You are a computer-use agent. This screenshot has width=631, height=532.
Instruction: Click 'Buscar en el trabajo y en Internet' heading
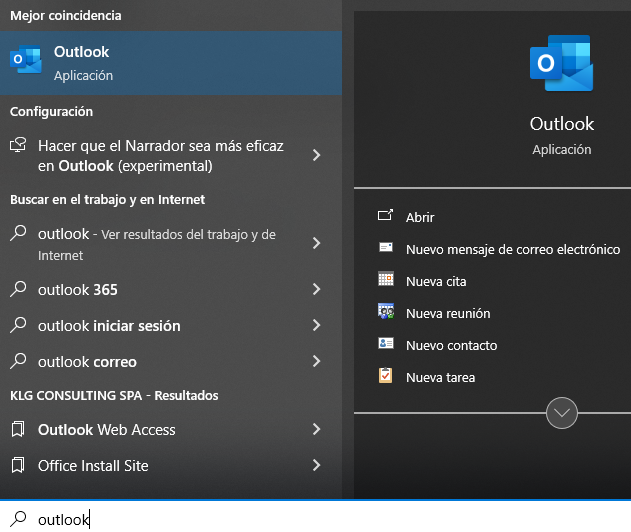coord(107,200)
